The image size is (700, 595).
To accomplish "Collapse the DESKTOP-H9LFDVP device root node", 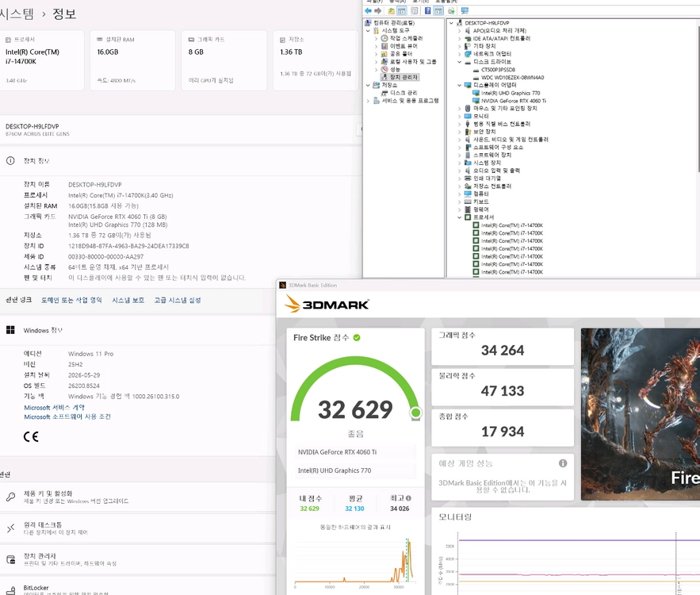I will coord(451,23).
